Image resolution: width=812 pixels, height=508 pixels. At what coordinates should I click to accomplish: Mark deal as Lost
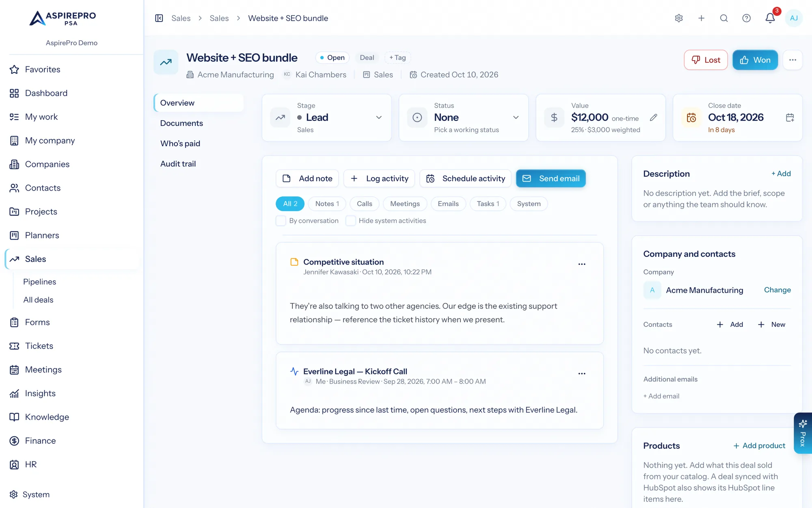tap(706, 60)
